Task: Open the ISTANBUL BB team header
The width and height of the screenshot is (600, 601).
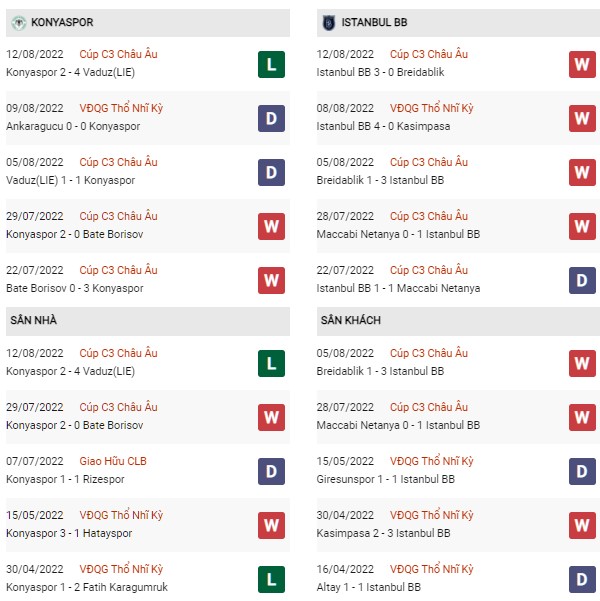Action: [459, 23]
